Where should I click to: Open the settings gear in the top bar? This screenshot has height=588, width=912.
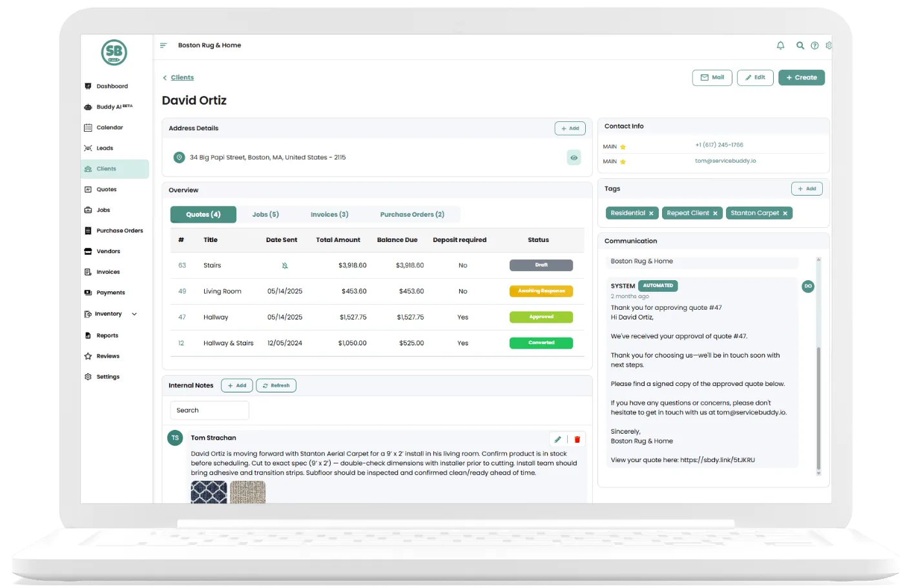pyautogui.click(x=829, y=45)
